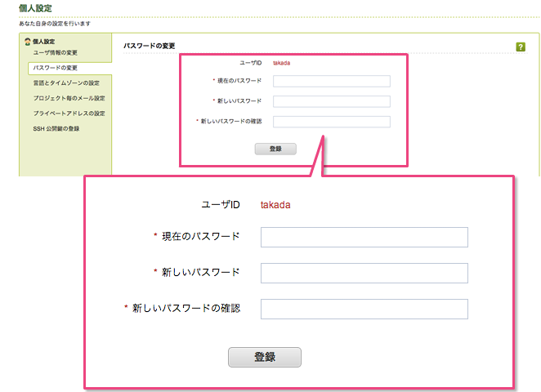Screen dimensions: 541x392
Task: Click the パスワードの変更 section heading
Action: pos(150,46)
